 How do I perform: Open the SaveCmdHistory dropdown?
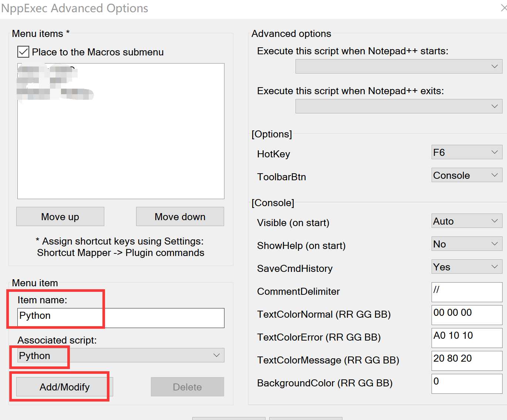point(466,267)
